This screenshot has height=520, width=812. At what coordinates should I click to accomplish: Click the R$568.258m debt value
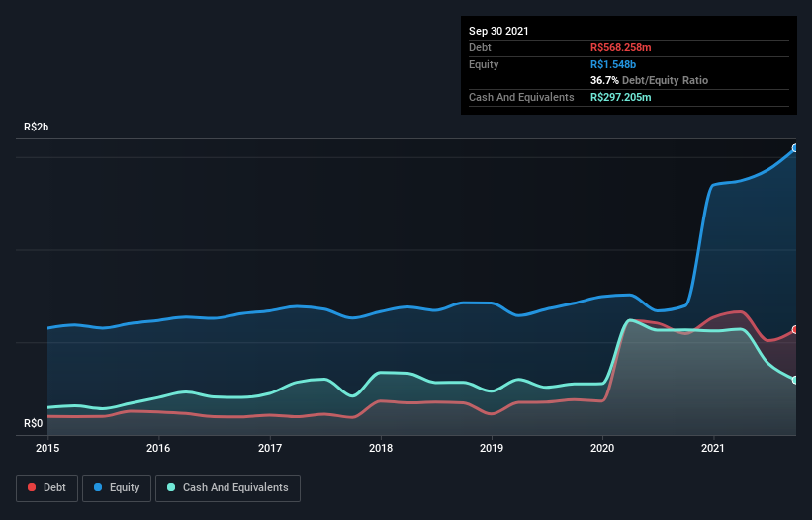coord(620,47)
